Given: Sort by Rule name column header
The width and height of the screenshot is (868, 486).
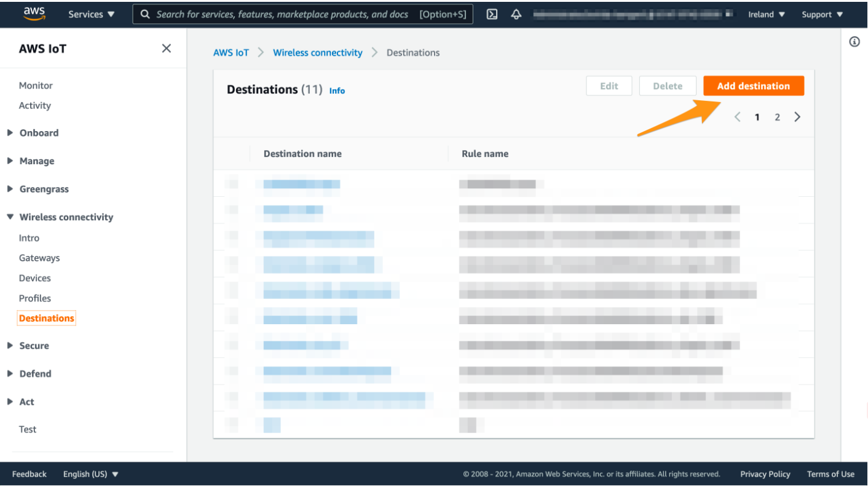Looking at the screenshot, I should pyautogui.click(x=485, y=154).
